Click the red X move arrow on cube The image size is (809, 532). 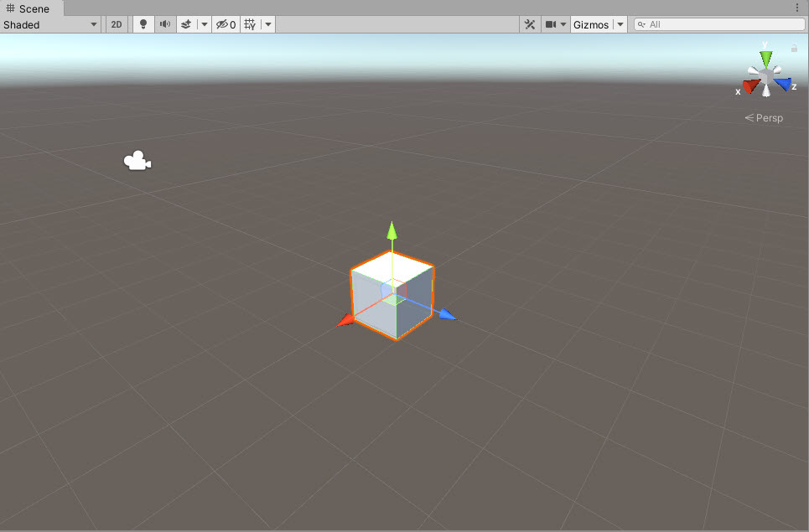click(x=345, y=321)
